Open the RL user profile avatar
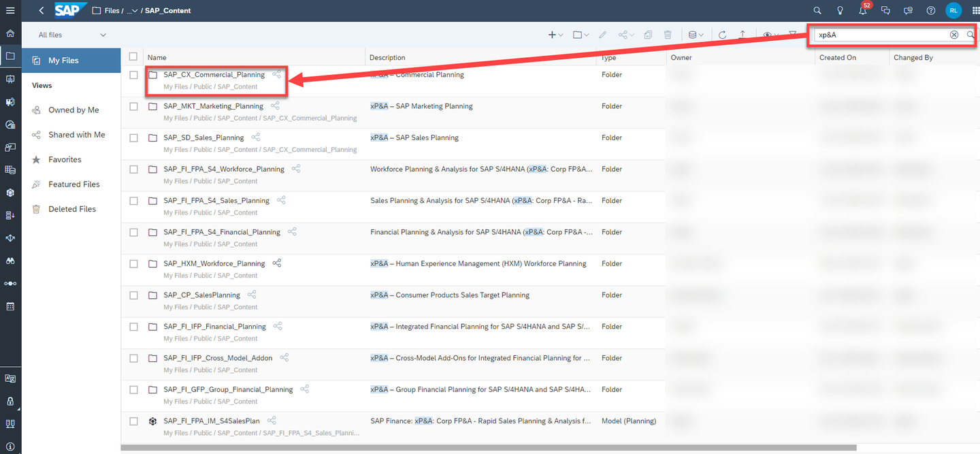This screenshot has width=980, height=454. tap(953, 10)
